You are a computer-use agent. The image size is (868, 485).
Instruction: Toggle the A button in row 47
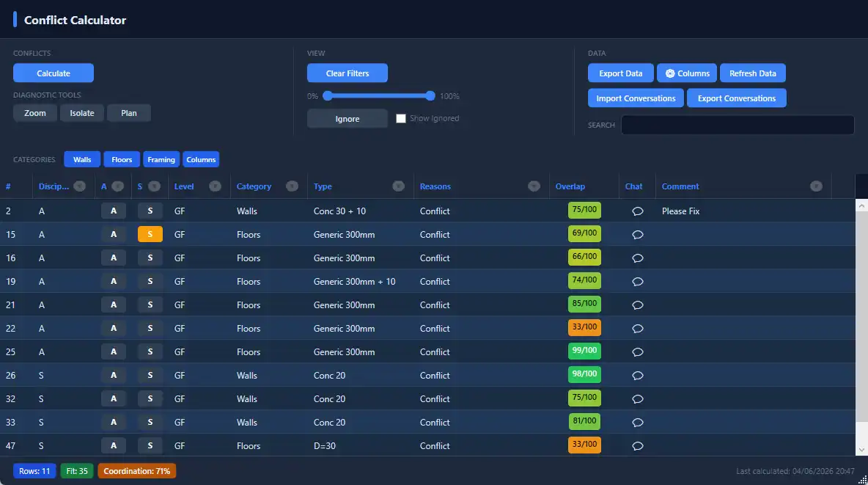click(114, 445)
